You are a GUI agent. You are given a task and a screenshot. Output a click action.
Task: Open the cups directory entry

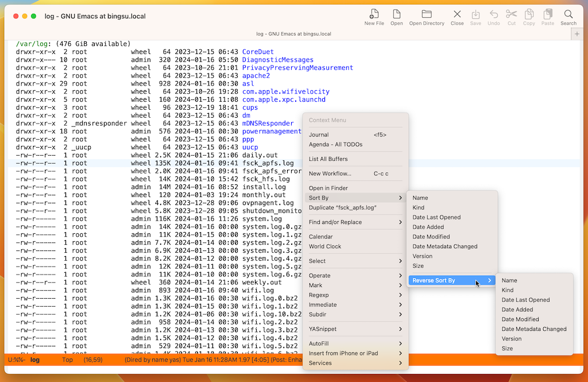click(250, 107)
